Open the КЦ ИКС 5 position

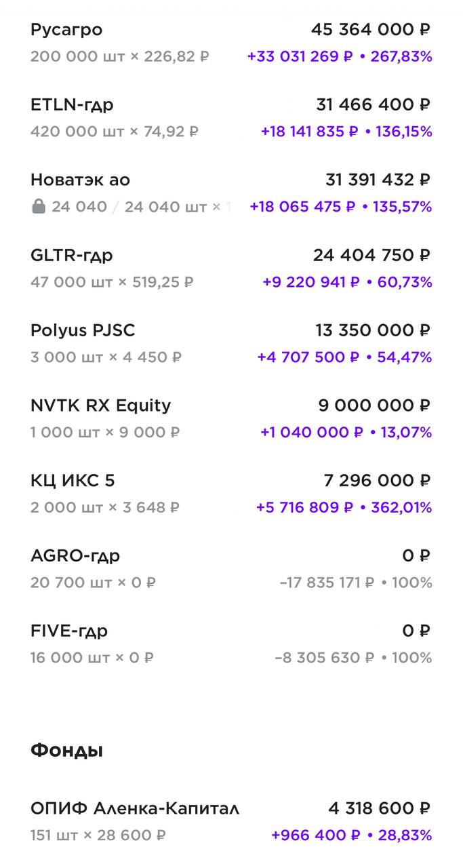pos(73,481)
